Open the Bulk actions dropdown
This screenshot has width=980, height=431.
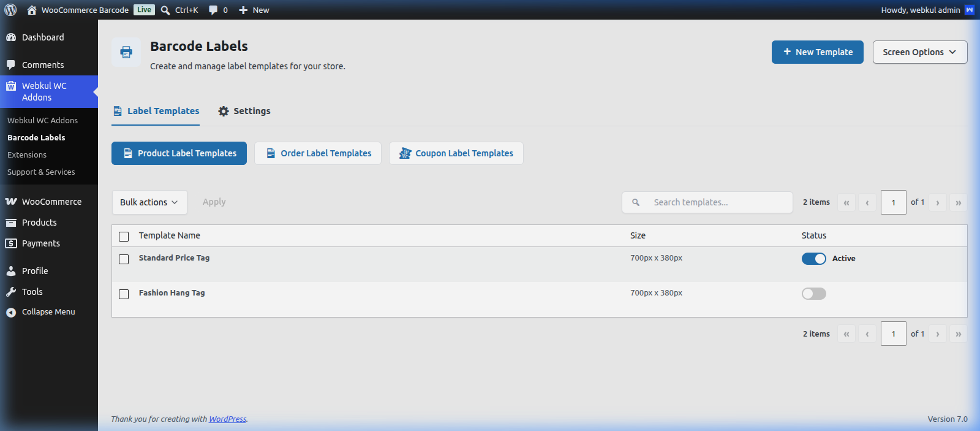pos(149,202)
